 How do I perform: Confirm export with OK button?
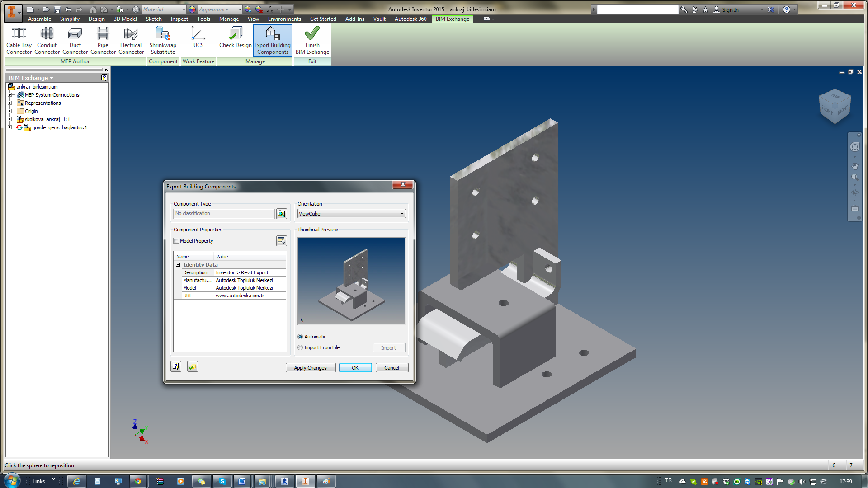(x=355, y=368)
